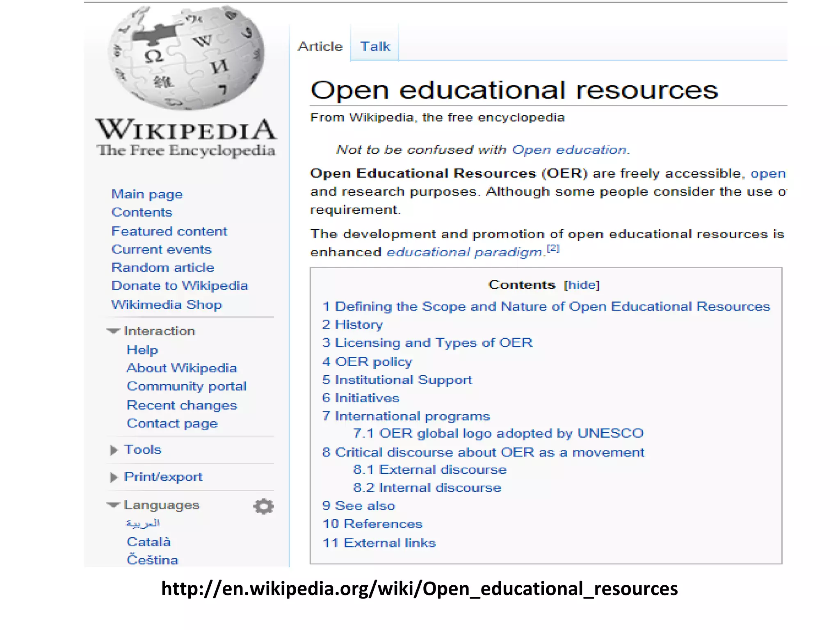This screenshot has width=840, height=630.
Task: Open language settings gear icon
Action: (x=263, y=506)
